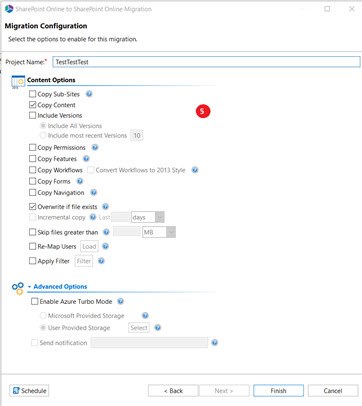
Task: Show help for Skip files greater than
Action: click(x=106, y=232)
